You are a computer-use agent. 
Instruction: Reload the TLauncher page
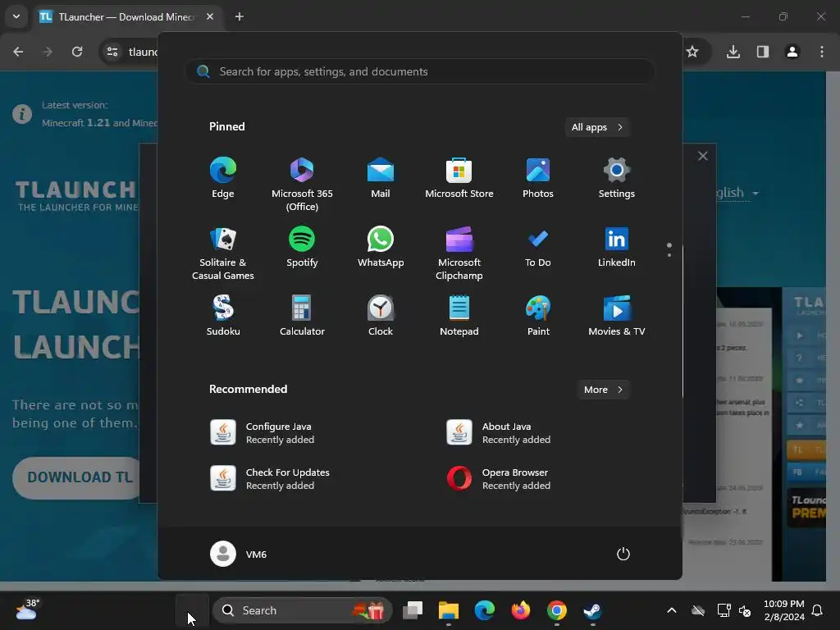(77, 52)
